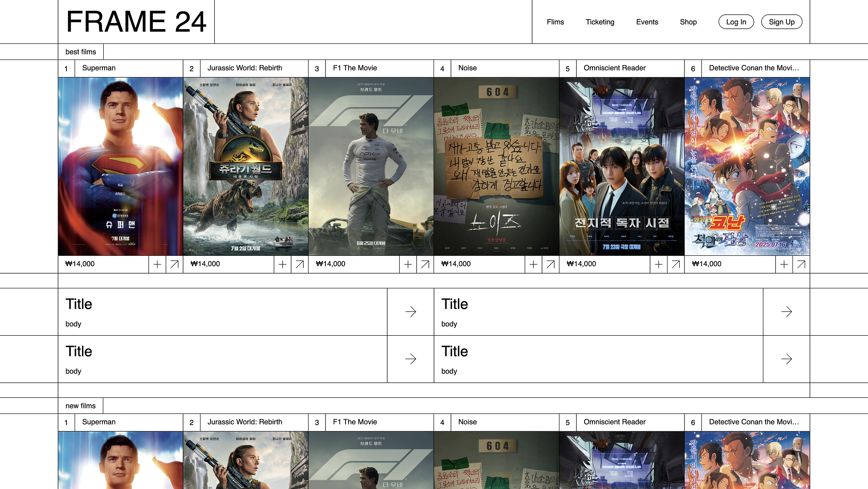This screenshot has width=868, height=489.
Task: Click ₩14,000 price under Superman
Action: tap(80, 264)
